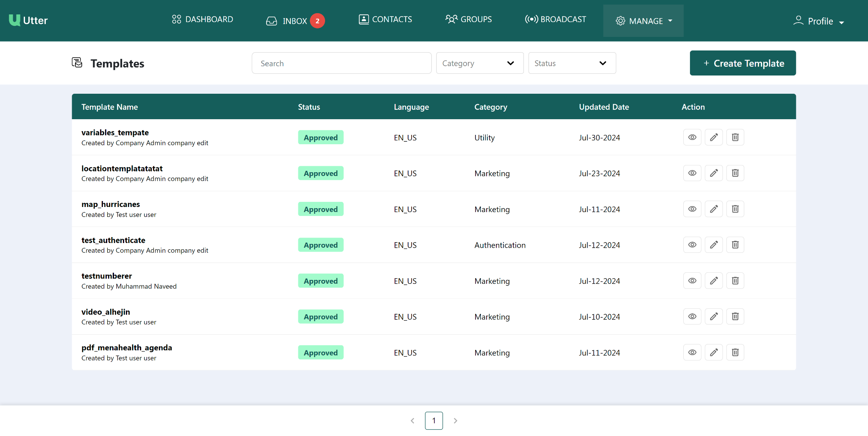This screenshot has width=868, height=436.
Task: Delete the locationtemplatatatat template
Action: coord(735,173)
